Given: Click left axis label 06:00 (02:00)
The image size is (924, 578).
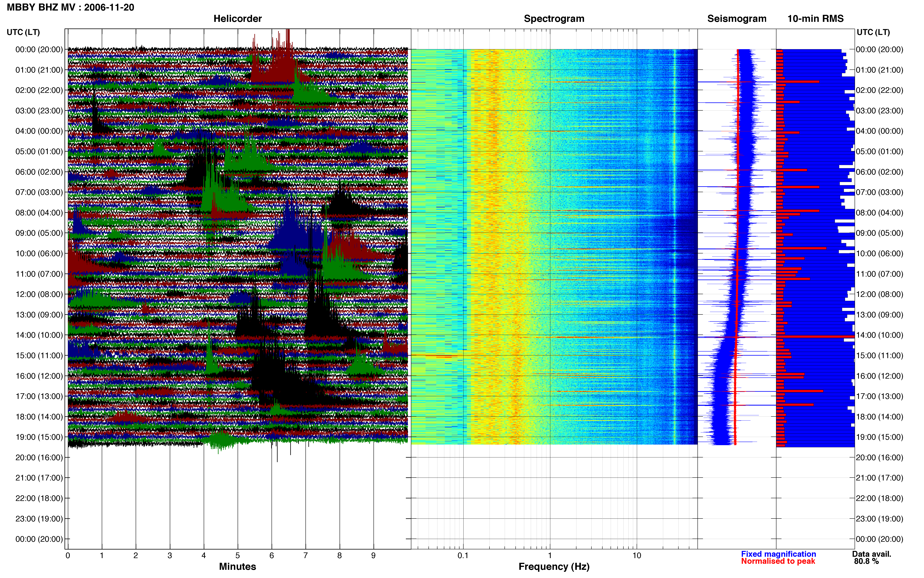Looking at the screenshot, I should [x=39, y=172].
